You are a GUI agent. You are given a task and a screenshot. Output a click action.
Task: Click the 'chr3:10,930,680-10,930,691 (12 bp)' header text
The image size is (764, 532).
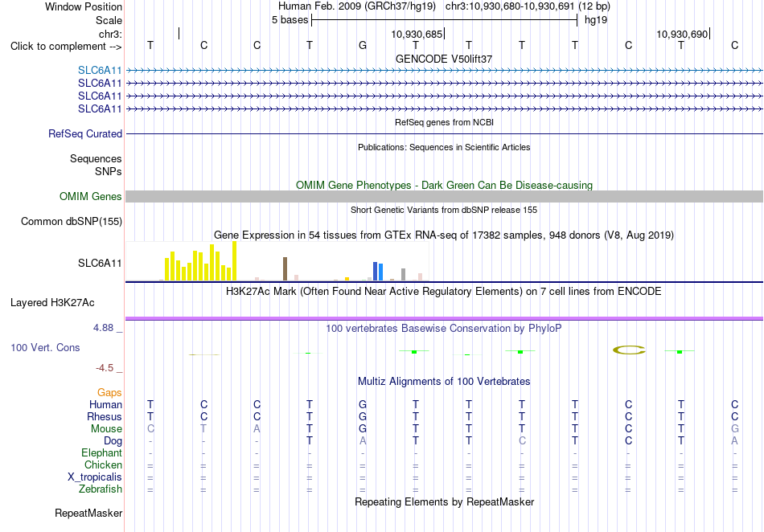(x=528, y=6)
